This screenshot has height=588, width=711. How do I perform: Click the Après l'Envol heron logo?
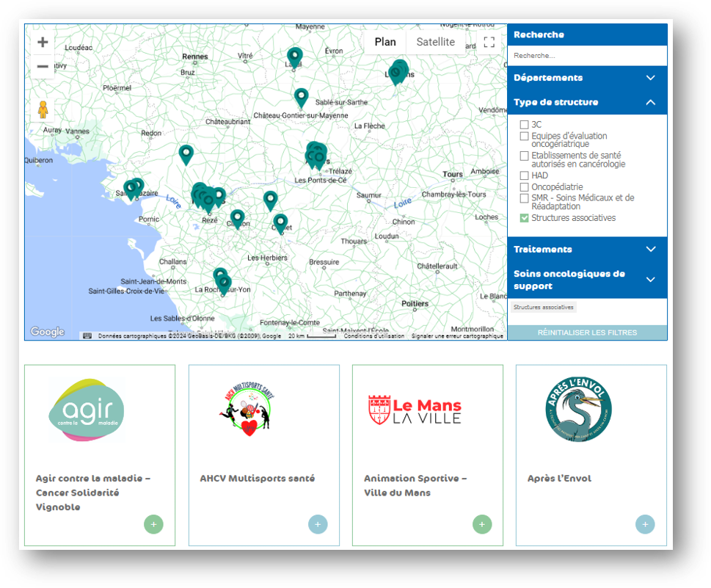tap(578, 409)
